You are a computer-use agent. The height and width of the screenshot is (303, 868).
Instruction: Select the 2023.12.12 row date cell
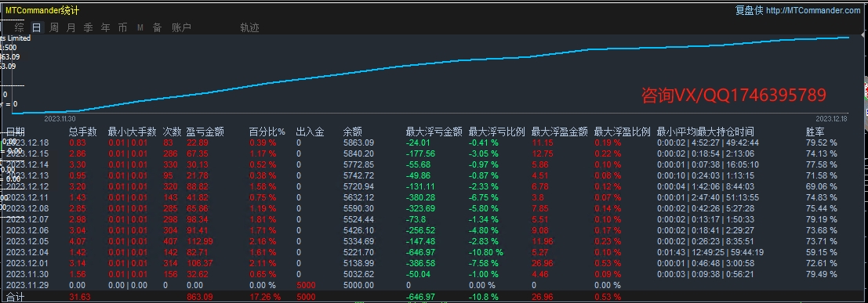click(27, 186)
